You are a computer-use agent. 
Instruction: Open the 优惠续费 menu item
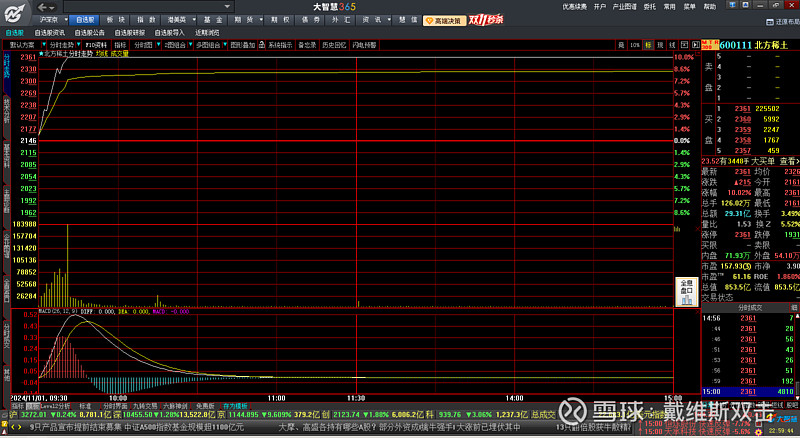point(574,7)
